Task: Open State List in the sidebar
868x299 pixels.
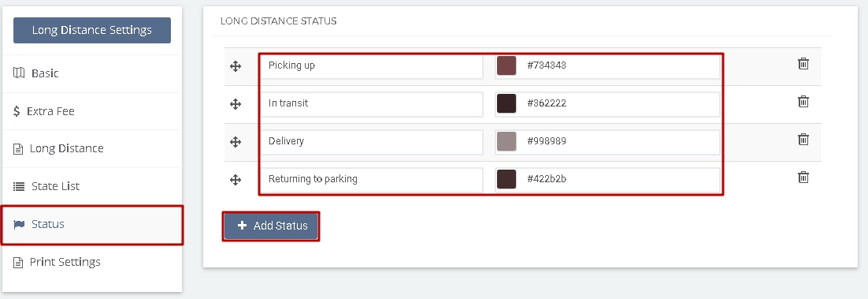Action: (92, 186)
